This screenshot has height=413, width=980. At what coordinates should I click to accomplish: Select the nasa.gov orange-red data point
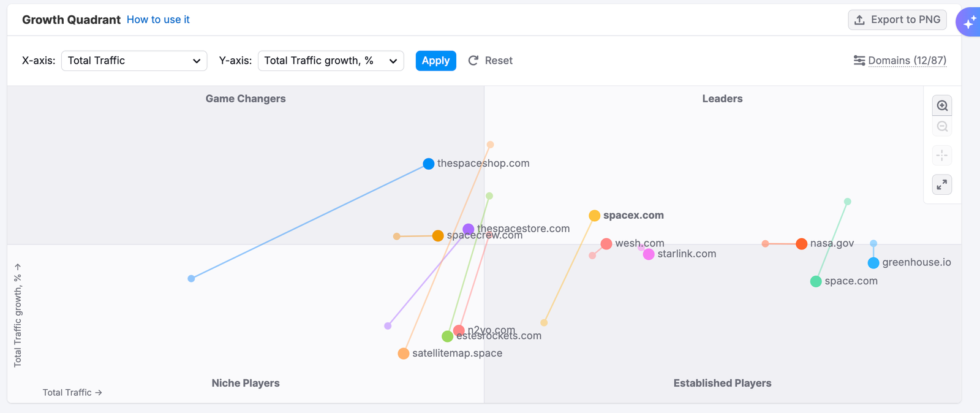tap(801, 244)
